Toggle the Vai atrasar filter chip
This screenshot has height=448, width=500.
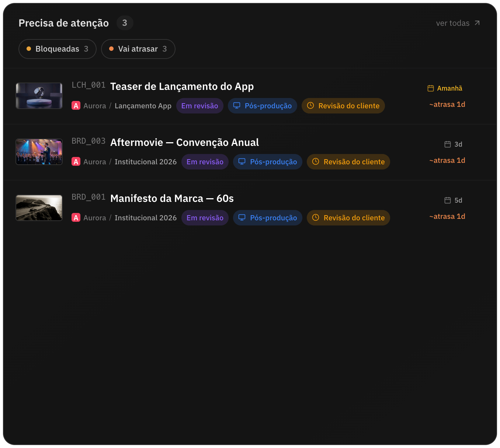click(x=138, y=49)
